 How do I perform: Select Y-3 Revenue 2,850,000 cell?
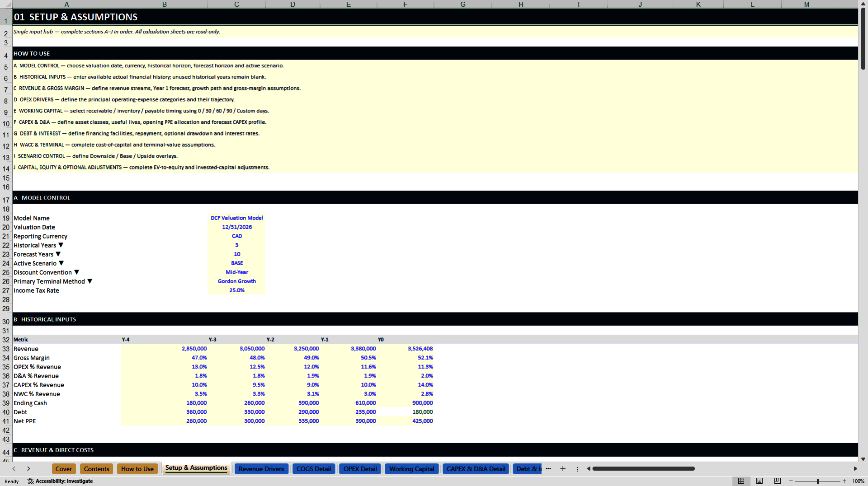(x=165, y=349)
